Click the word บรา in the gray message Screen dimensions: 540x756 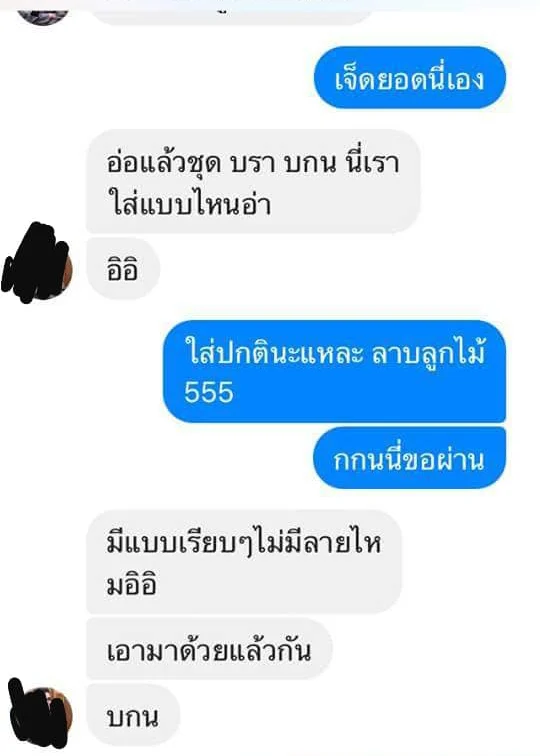click(253, 164)
